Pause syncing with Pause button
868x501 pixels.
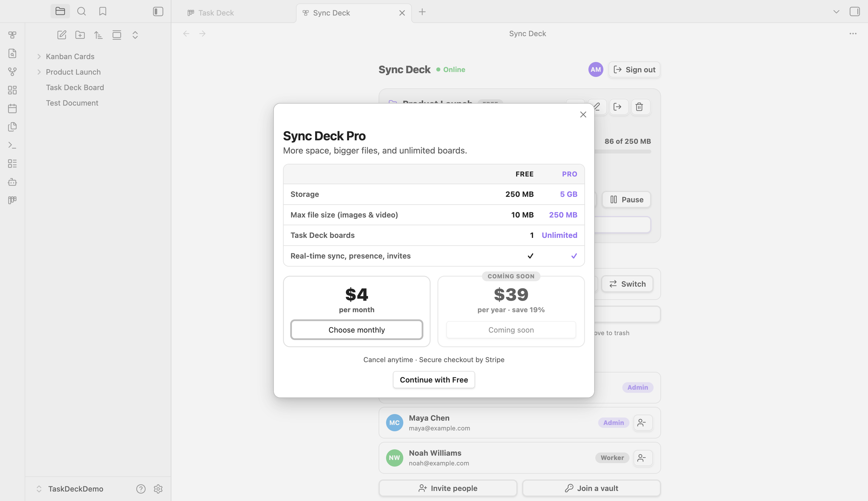[626, 200]
